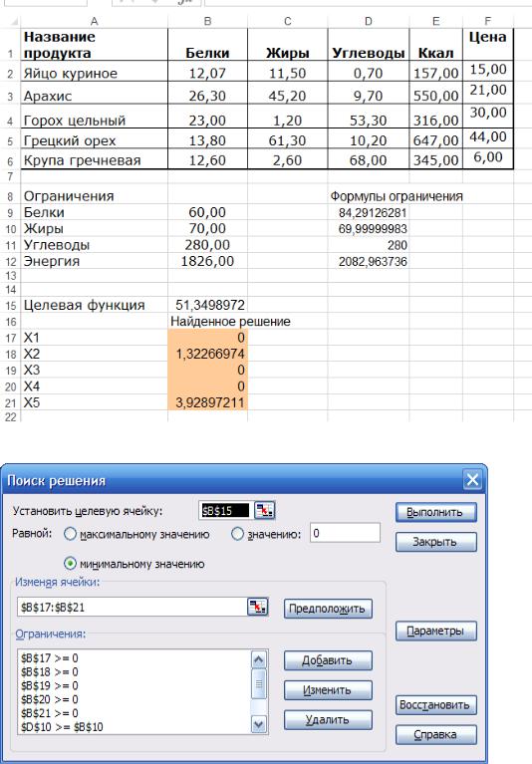Viewport: 532px width, 764px height.
Task: Click the changing cells field $B$17:$B$21
Action: tap(133, 607)
